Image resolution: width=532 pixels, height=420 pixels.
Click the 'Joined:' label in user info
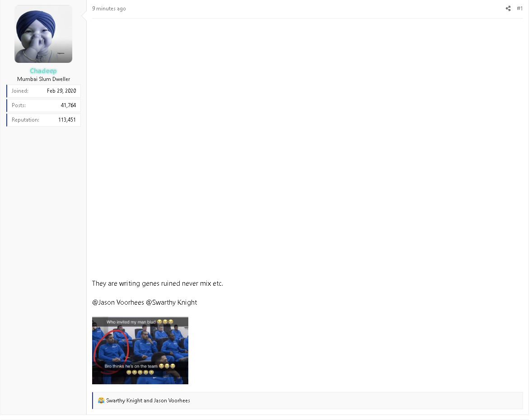click(20, 91)
